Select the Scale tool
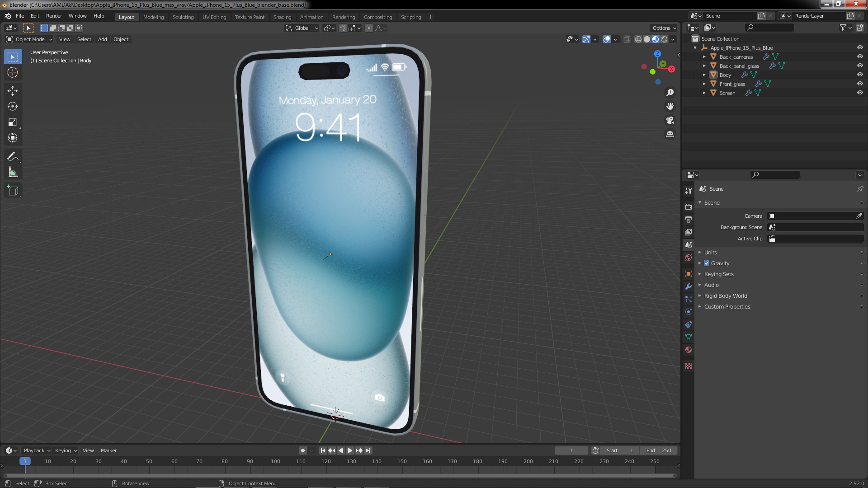 click(13, 122)
